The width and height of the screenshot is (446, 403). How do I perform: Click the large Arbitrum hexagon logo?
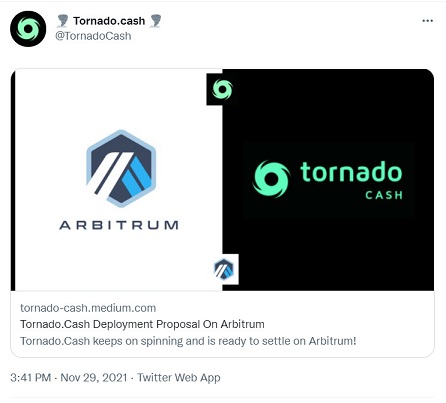(121, 169)
